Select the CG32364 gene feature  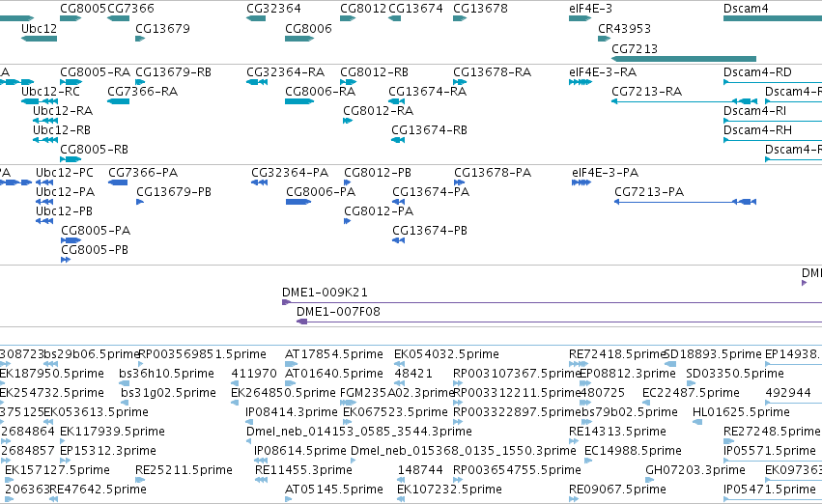coord(256,18)
